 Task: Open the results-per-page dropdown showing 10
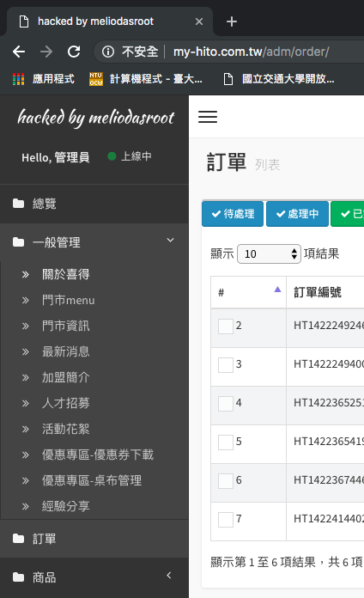269,254
